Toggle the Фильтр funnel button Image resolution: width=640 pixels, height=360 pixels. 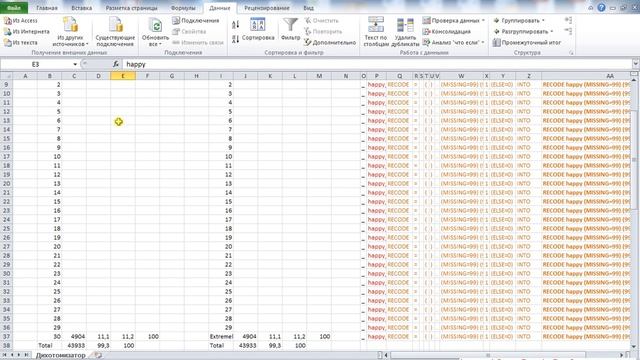coord(290,29)
